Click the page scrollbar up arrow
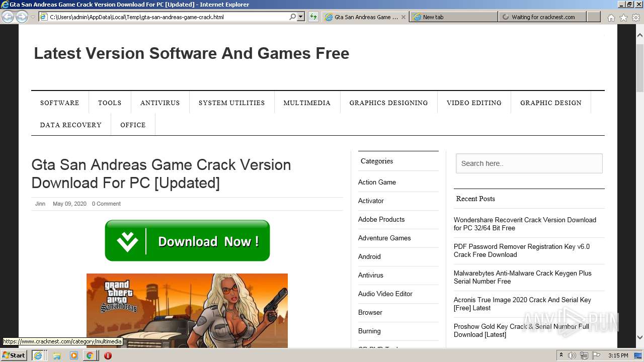This screenshot has width=644, height=362. pos(640,36)
